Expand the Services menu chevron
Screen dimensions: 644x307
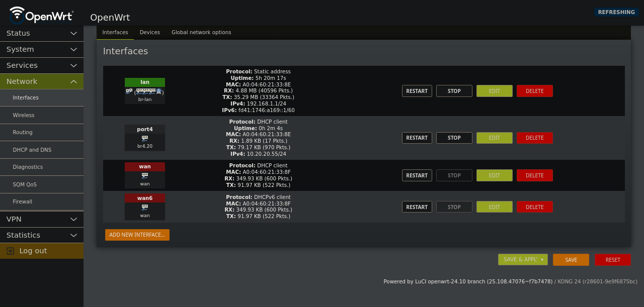tap(73, 65)
